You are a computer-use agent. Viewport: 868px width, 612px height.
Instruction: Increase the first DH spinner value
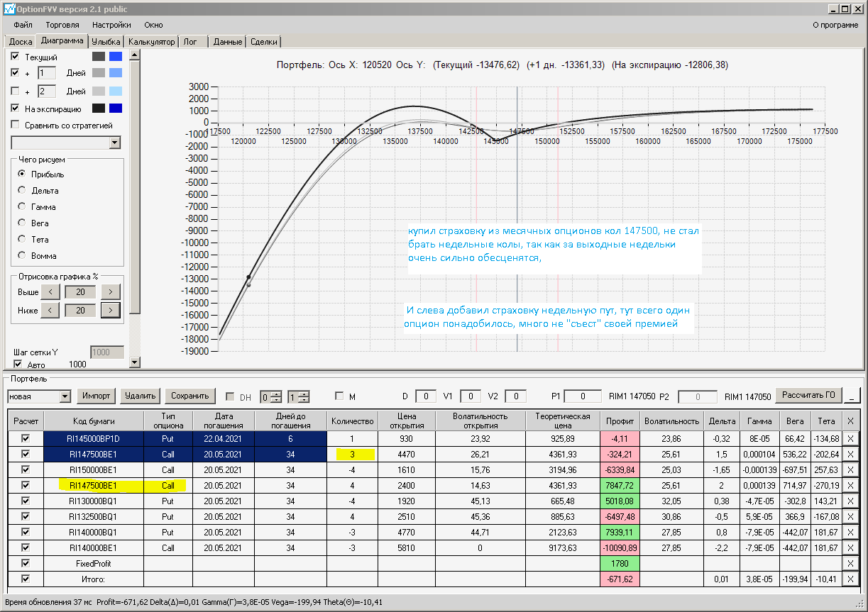pyautogui.click(x=277, y=393)
